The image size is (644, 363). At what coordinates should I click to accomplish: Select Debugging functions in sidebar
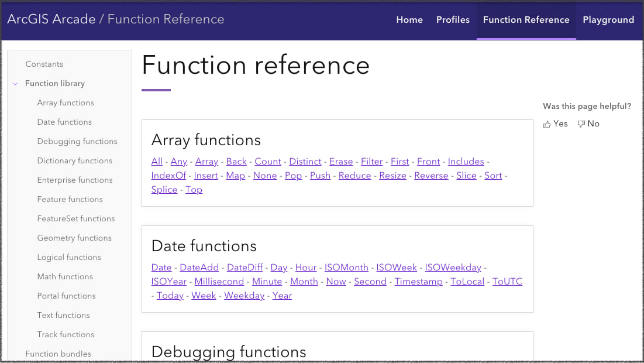click(x=77, y=142)
